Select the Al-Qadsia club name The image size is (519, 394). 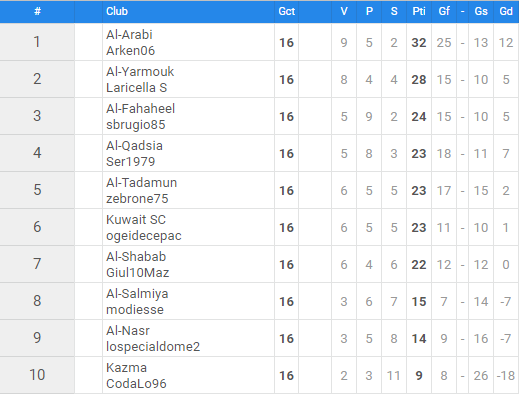click(x=134, y=146)
